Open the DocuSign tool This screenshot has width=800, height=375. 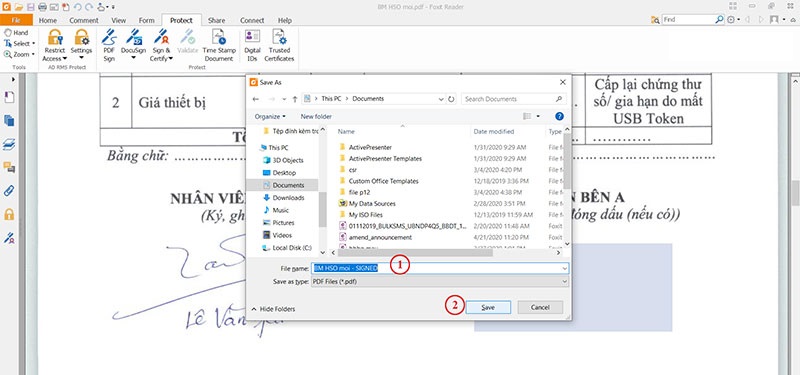tap(133, 45)
